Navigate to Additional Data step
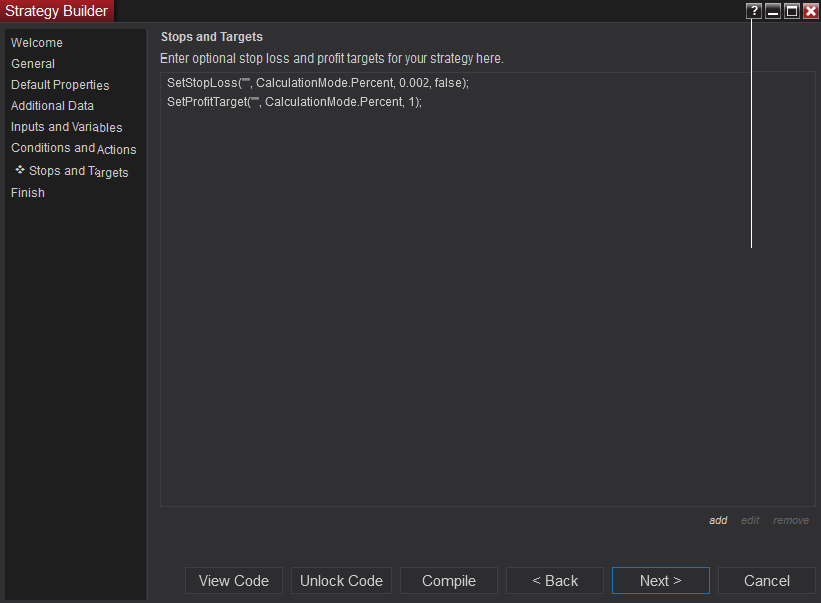 coord(52,106)
